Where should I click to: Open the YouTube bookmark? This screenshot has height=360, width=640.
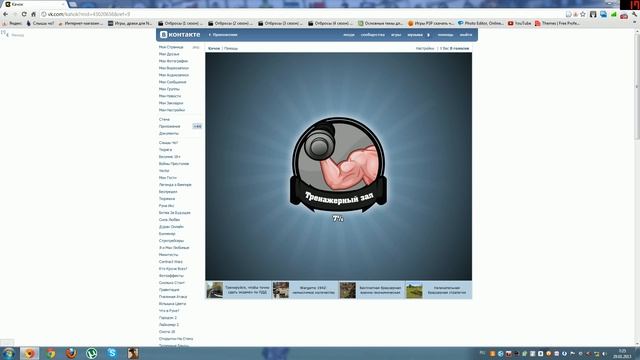(x=519, y=23)
